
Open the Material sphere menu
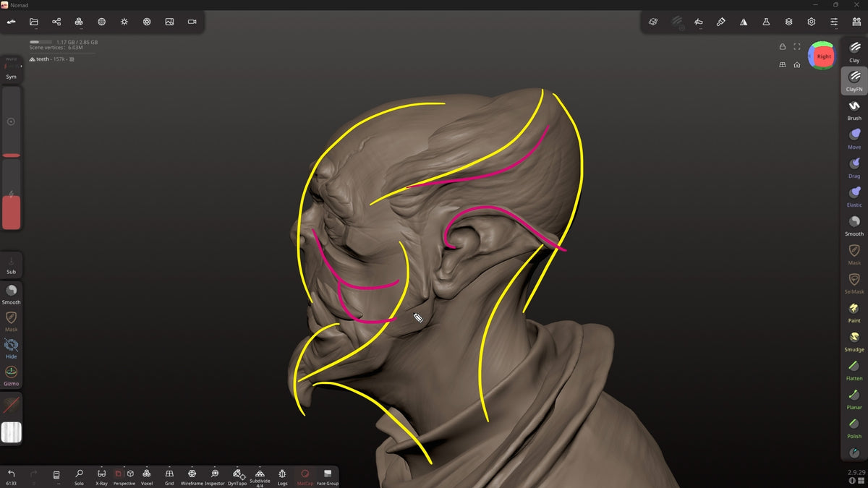coord(101,22)
